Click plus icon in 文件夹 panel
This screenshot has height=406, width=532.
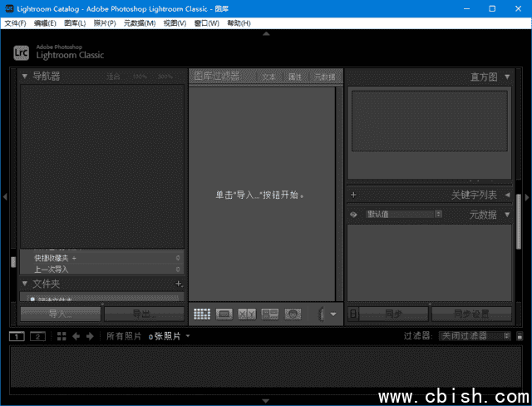click(x=179, y=284)
